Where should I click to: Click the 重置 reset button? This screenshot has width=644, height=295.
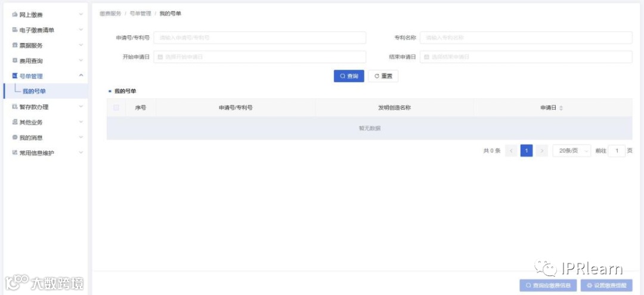(x=383, y=76)
